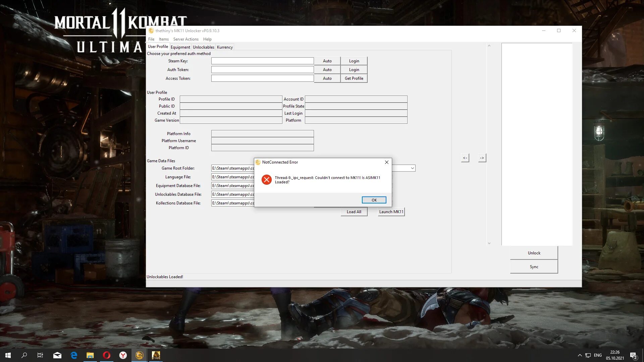Open the network tray icon
The width and height of the screenshot is (644, 362).
pos(588,355)
